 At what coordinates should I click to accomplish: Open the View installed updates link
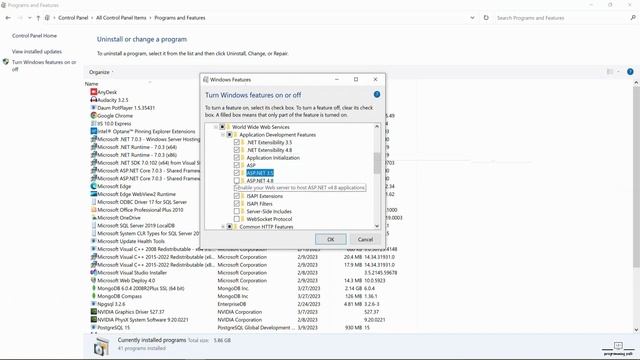click(37, 51)
